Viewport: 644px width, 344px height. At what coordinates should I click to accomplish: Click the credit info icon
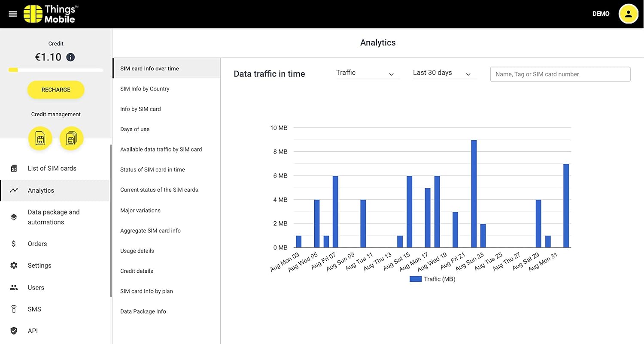coord(71,57)
